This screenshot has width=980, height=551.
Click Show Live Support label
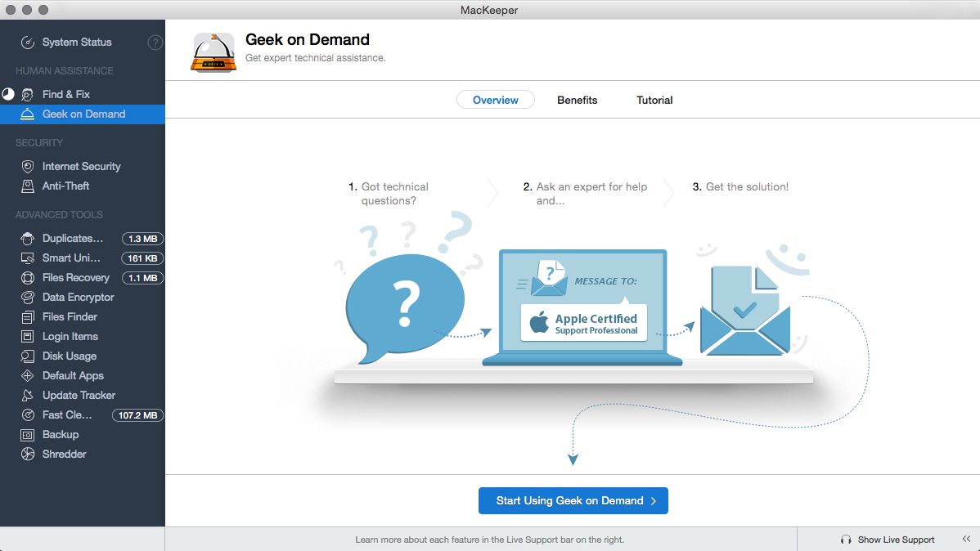point(897,540)
